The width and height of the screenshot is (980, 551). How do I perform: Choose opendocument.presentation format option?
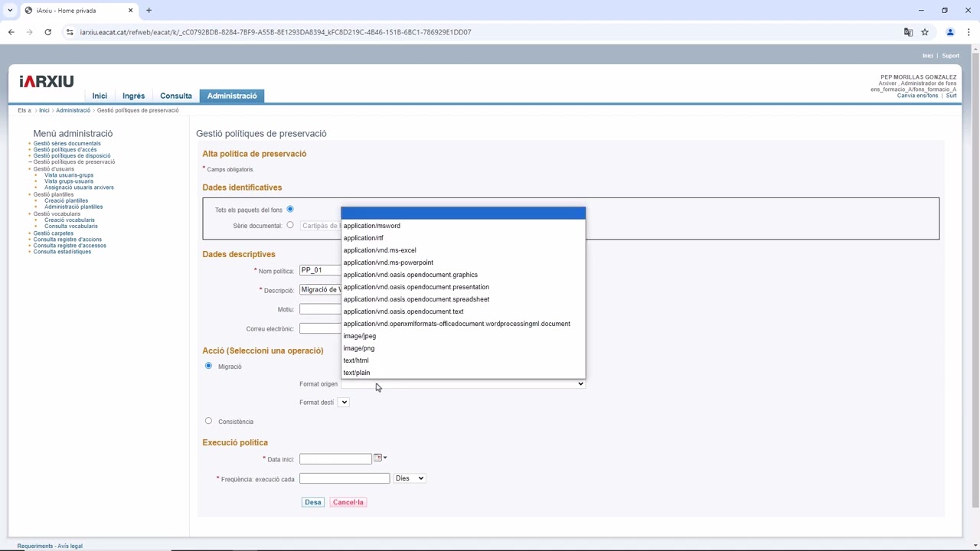(463, 287)
